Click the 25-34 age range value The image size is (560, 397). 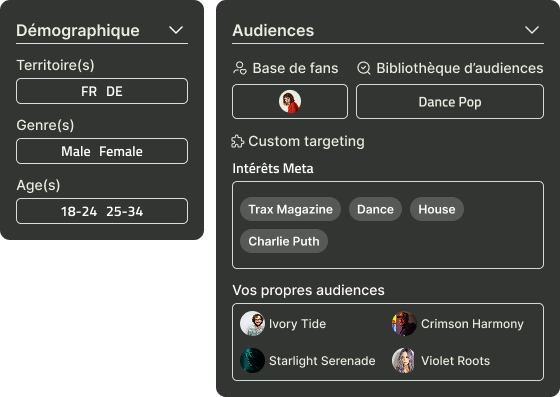tap(125, 211)
